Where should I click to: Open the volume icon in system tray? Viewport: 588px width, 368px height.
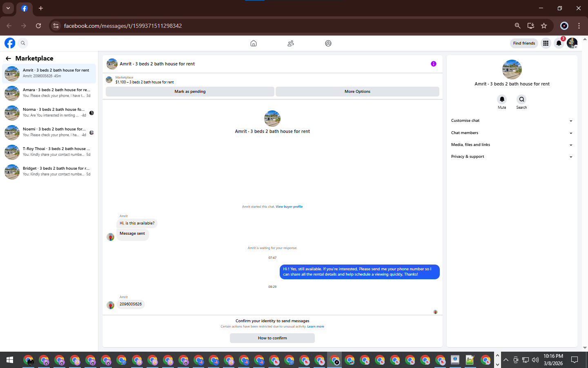tap(535, 360)
